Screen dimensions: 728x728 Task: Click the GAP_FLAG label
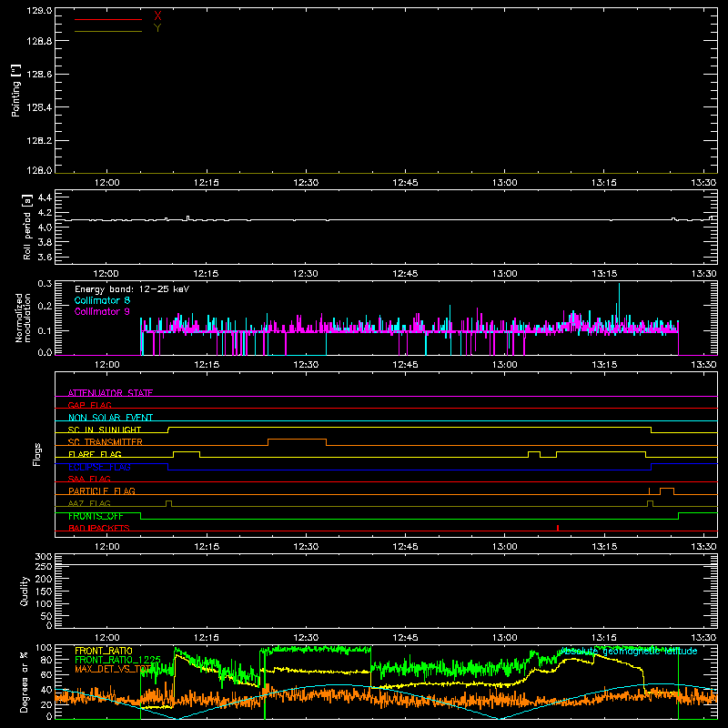(89, 405)
